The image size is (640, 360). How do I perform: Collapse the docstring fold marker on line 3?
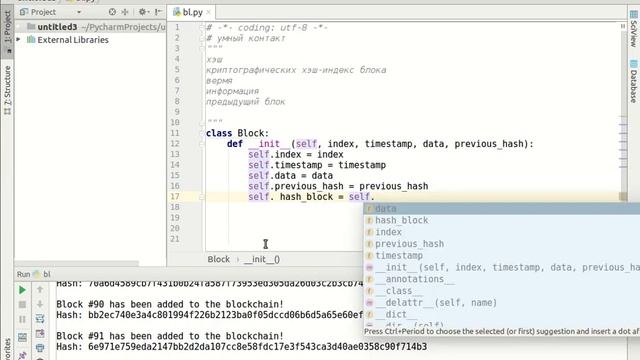click(x=202, y=49)
